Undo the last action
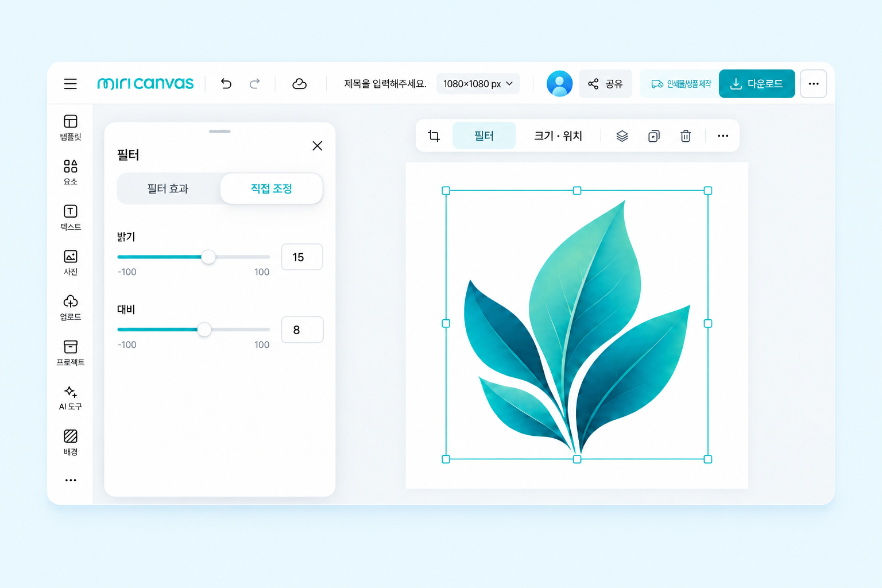 226,84
